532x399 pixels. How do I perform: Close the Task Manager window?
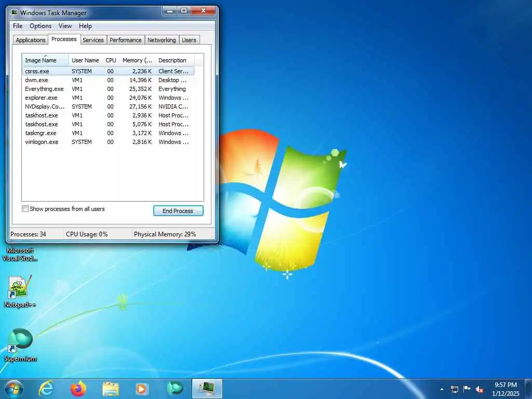[203, 11]
